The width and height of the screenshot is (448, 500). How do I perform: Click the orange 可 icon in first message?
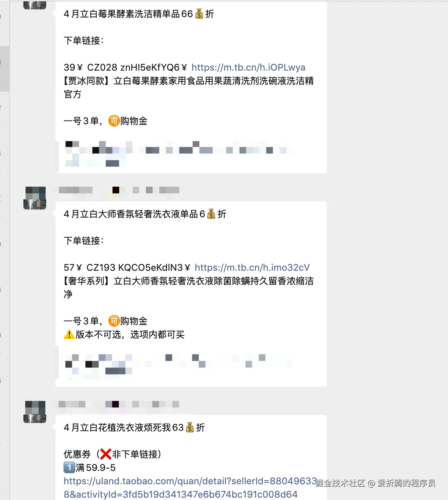click(114, 121)
